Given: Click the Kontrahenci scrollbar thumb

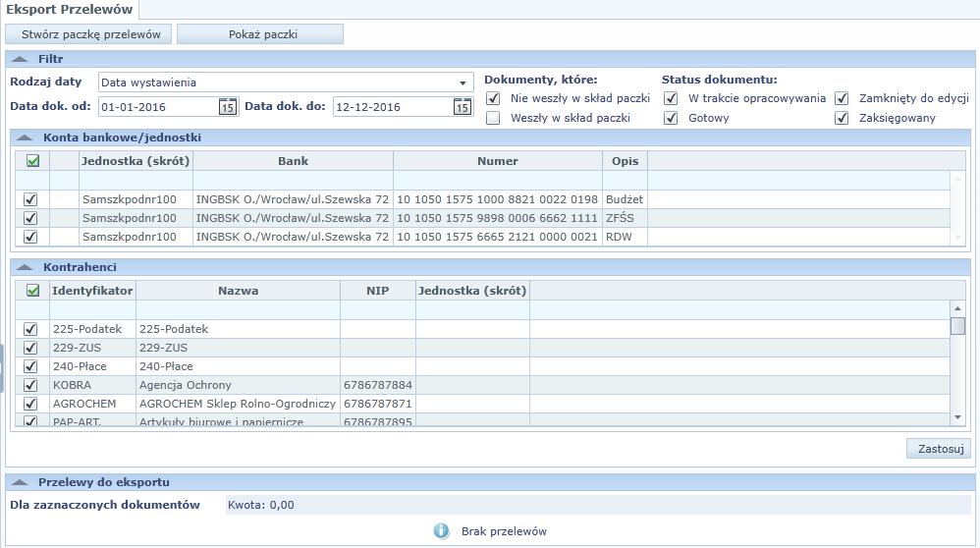Looking at the screenshot, I should 957,326.
